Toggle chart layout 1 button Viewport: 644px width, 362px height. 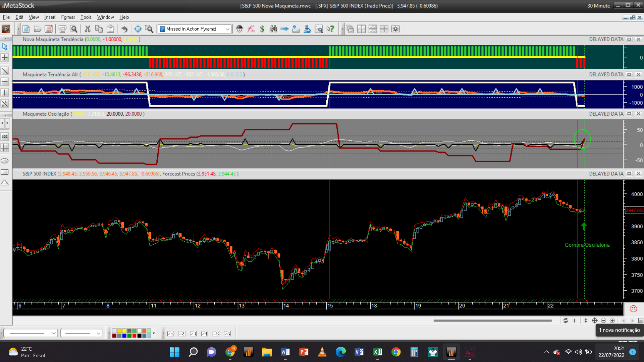(x=170, y=334)
